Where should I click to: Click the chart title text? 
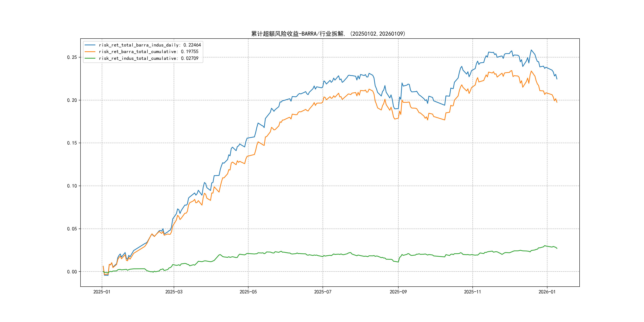[x=328, y=34]
